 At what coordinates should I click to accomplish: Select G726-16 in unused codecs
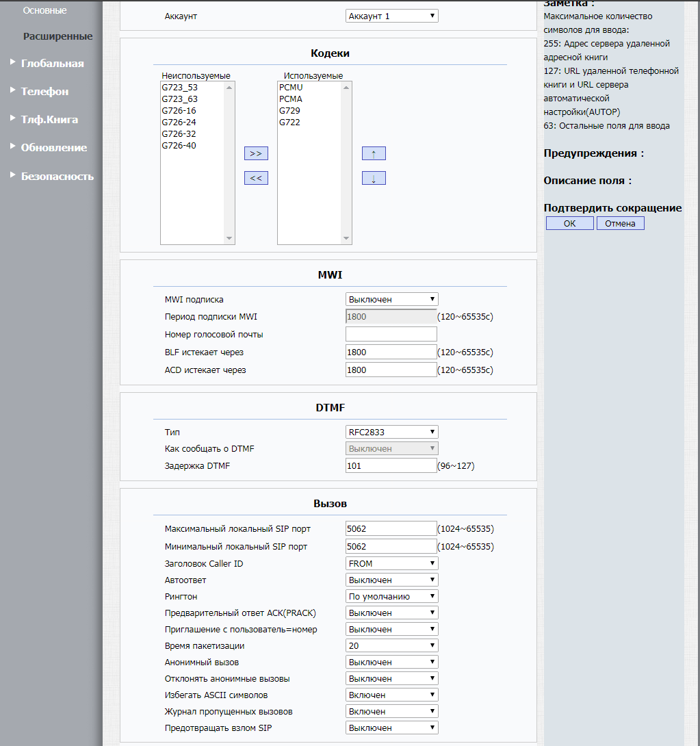192,110
